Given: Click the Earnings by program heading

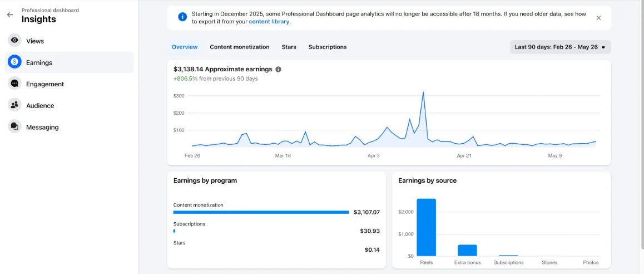Looking at the screenshot, I should tap(205, 180).
